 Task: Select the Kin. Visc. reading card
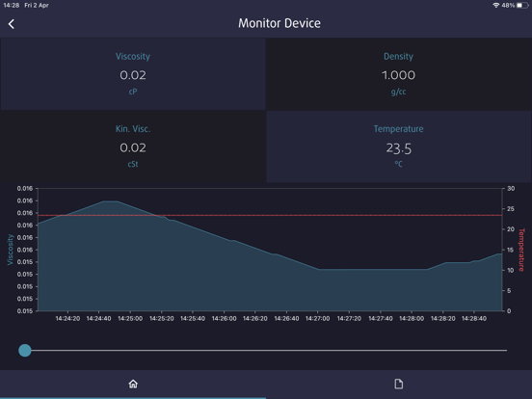133,146
